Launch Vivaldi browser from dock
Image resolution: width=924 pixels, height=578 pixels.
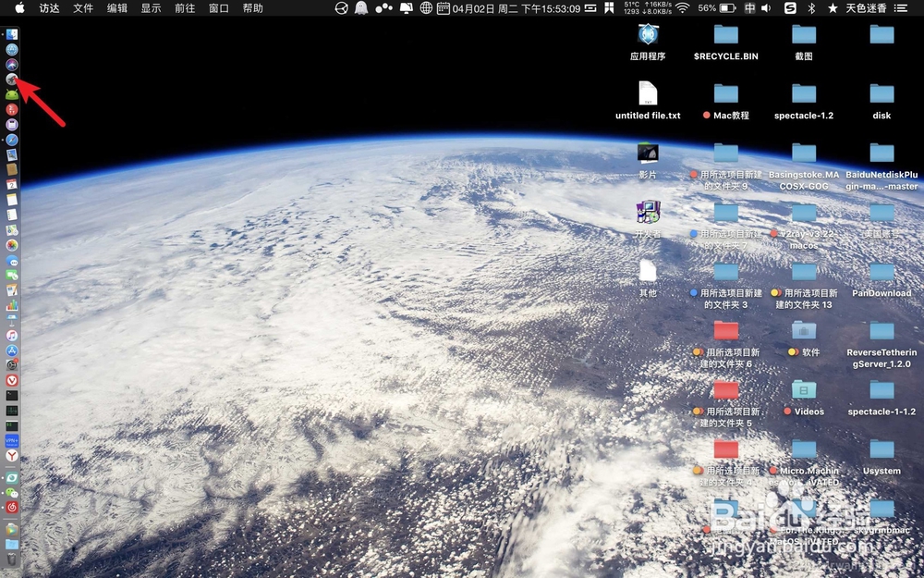pos(12,380)
